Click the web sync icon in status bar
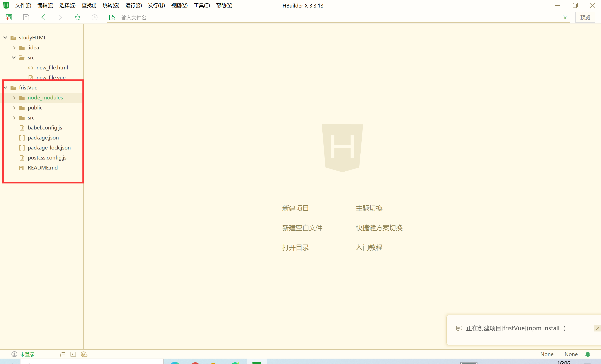The width and height of the screenshot is (601, 364). [x=84, y=354]
